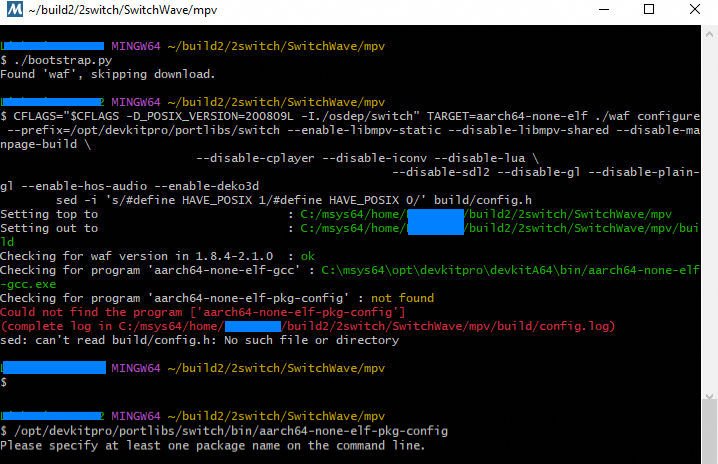The height and width of the screenshot is (464, 718).
Task: Click 'Setting out to' label
Action: tap(49, 228)
